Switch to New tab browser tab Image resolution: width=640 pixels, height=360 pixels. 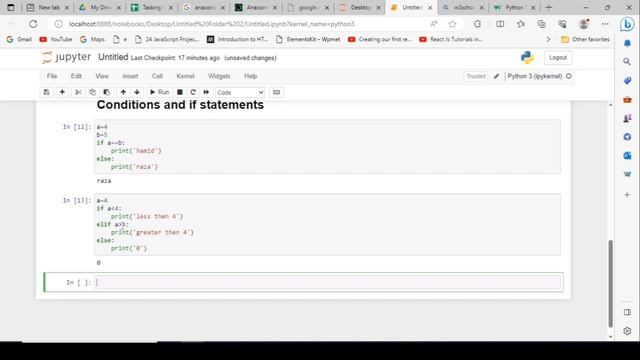(48, 7)
